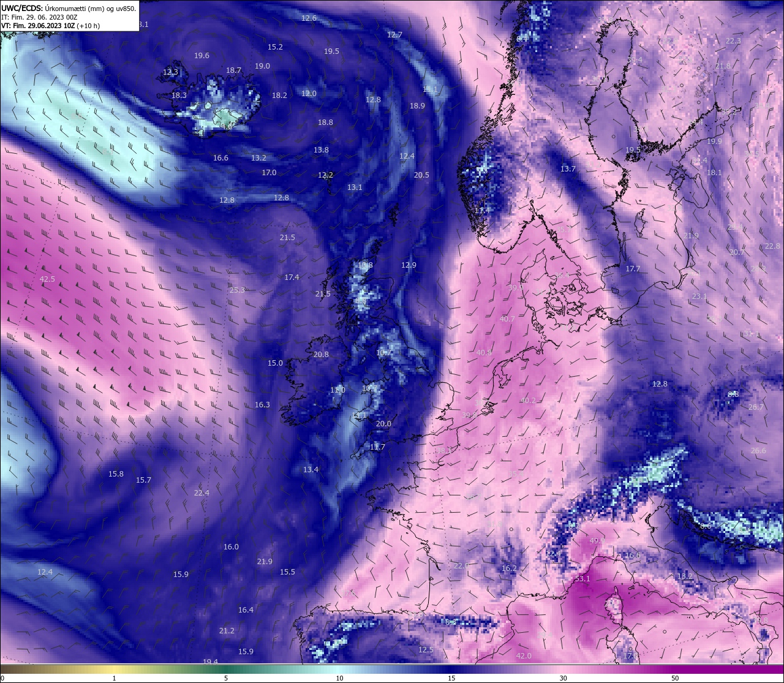This screenshot has width=784, height=683.
Task: Click the 19.9 value on the map
Action: [714, 142]
